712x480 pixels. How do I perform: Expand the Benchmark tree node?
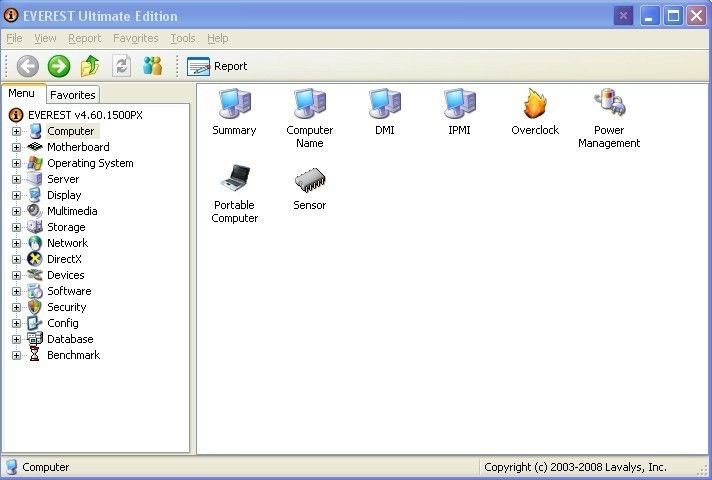(16, 355)
